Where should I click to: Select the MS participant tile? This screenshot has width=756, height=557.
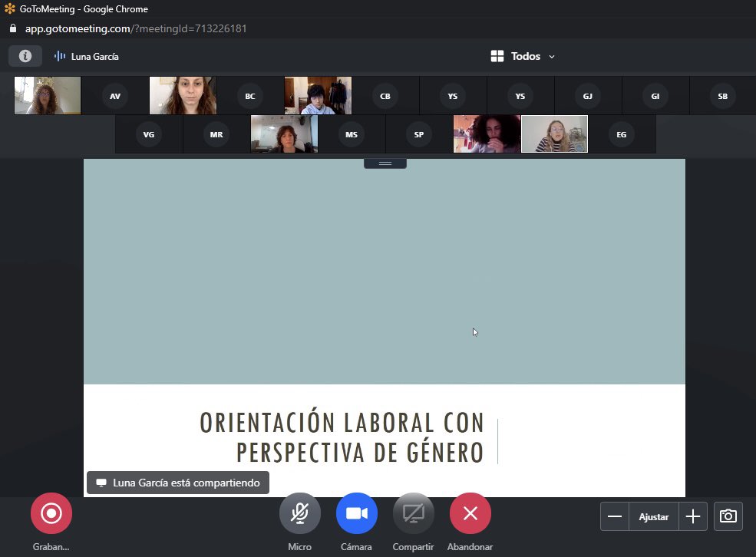coord(352,134)
